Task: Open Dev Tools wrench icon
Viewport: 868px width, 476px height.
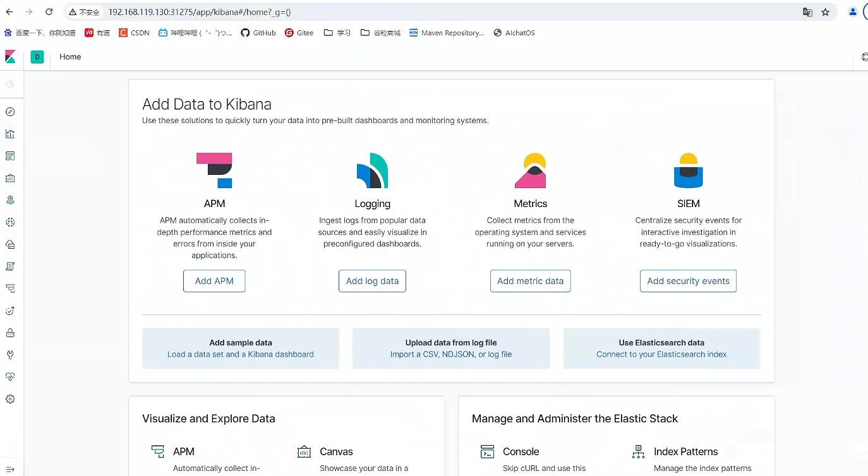Action: coord(10,355)
